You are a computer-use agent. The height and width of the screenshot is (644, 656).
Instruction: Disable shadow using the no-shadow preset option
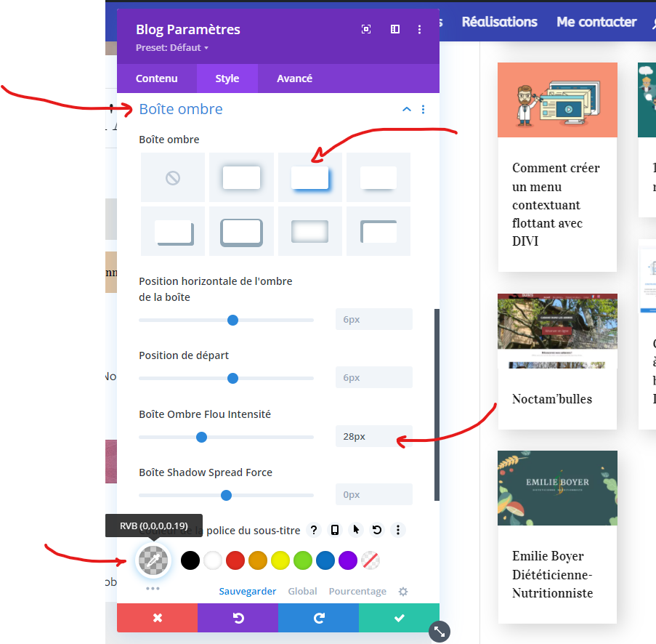(x=172, y=177)
